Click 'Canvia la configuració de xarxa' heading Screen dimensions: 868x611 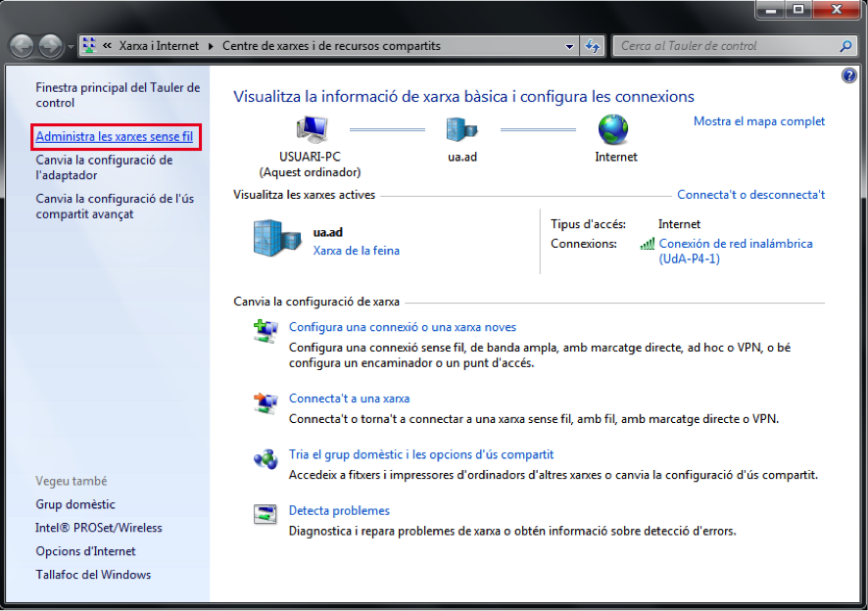(x=316, y=302)
